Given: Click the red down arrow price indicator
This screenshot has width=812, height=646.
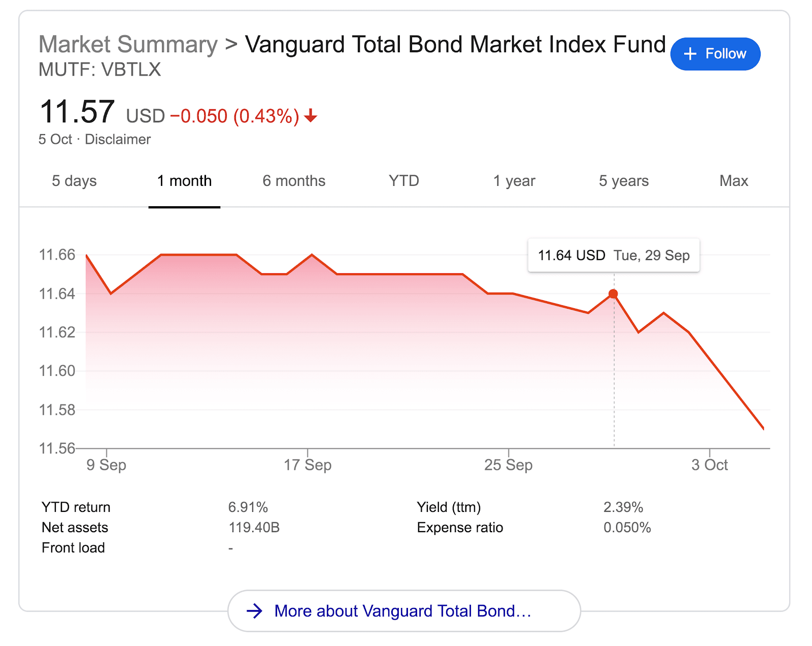Looking at the screenshot, I should point(311,116).
